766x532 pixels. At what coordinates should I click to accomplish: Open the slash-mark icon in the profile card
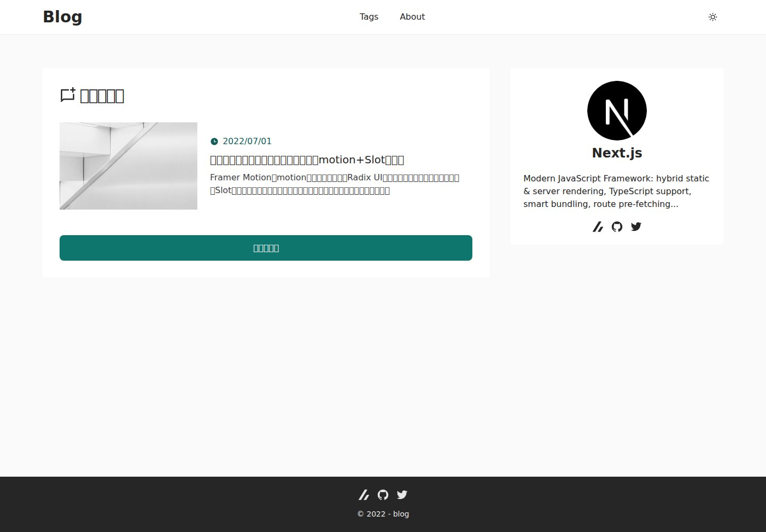click(598, 227)
